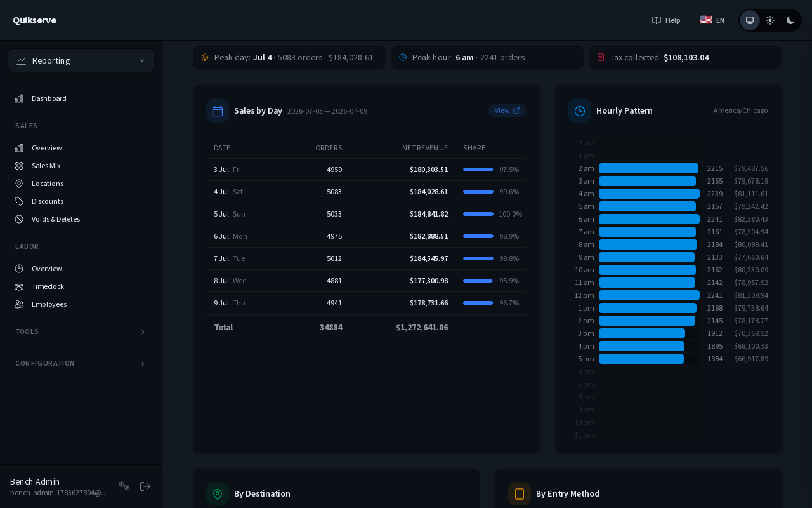Click the DATE column header
The width and height of the screenshot is (812, 508).
click(x=222, y=148)
